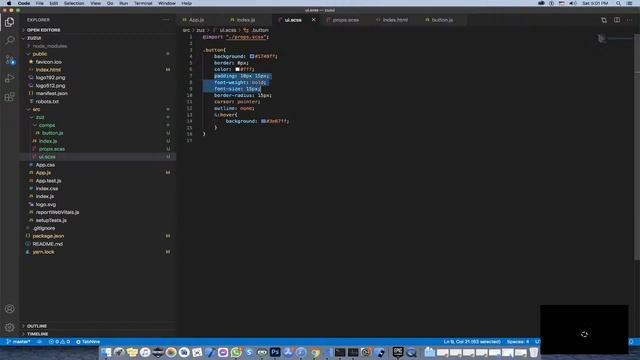Open reportWebVitals.js in the explorer
The width and height of the screenshot is (640, 360).
tap(57, 212)
